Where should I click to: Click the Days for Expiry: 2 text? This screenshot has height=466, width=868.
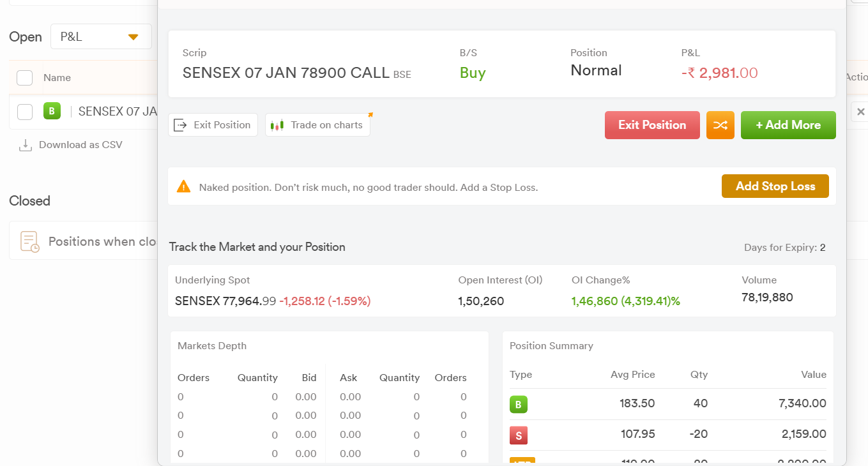pos(785,248)
